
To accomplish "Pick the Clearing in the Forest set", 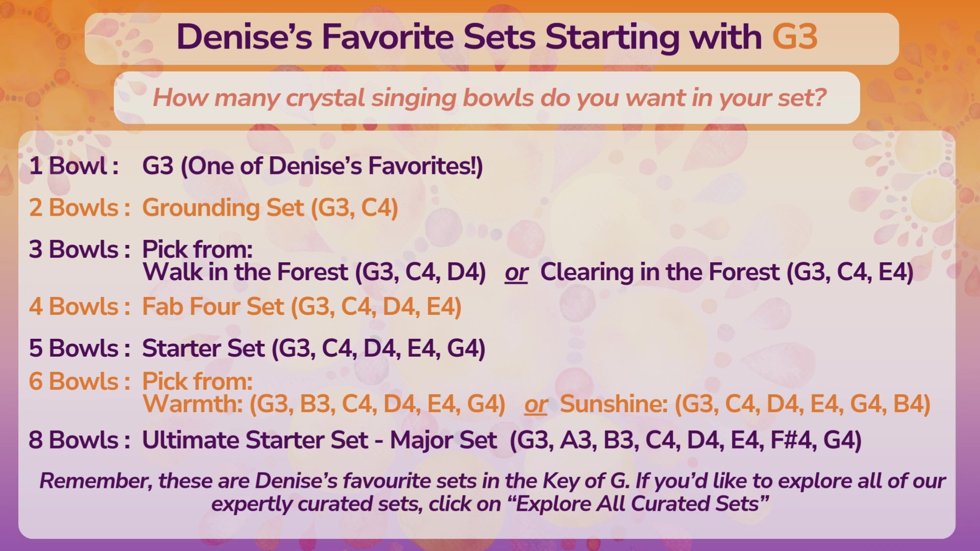I will [727, 272].
